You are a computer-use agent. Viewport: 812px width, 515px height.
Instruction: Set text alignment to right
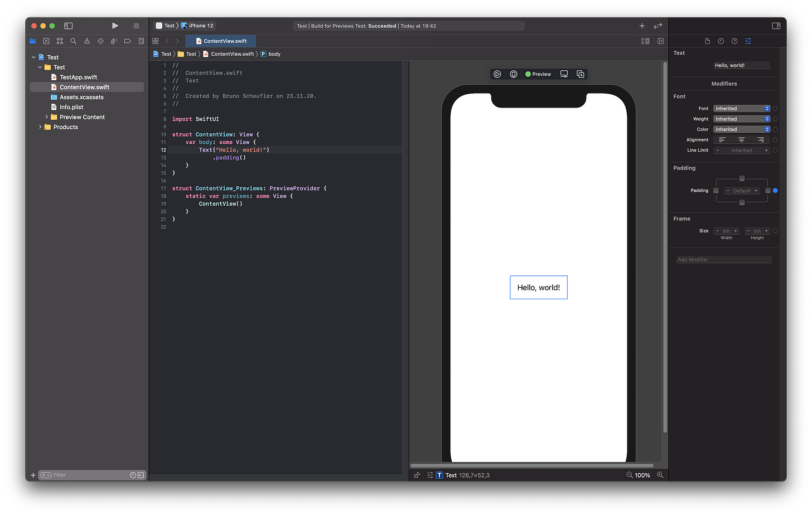761,140
